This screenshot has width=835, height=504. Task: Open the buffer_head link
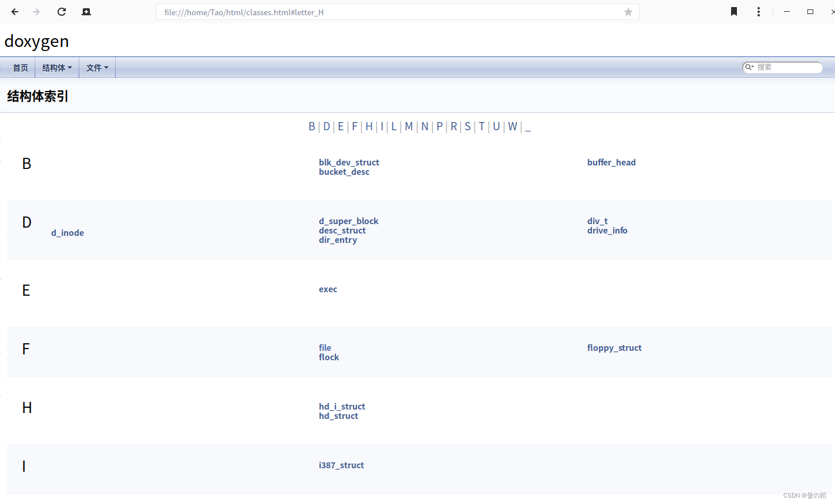click(x=611, y=163)
